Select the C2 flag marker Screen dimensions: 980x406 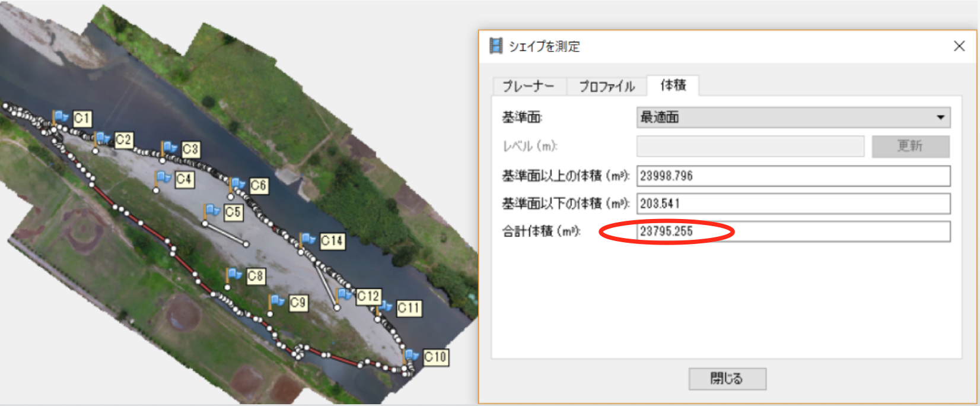coord(103,138)
